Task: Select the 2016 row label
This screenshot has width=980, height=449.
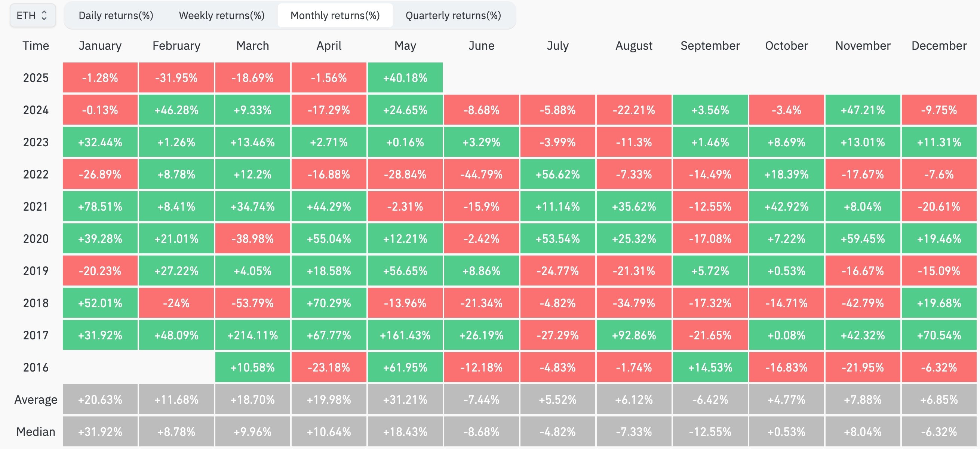Action: [36, 367]
